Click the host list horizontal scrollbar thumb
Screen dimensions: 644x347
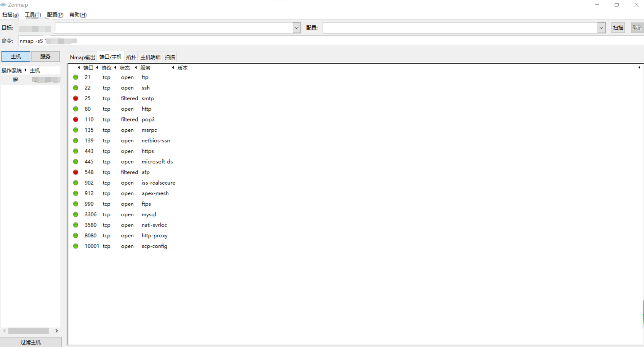pyautogui.click(x=28, y=331)
